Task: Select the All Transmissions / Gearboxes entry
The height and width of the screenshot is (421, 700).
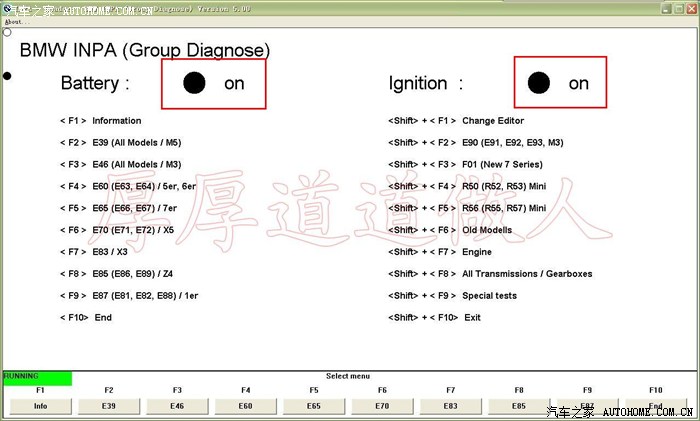Action: tap(526, 274)
